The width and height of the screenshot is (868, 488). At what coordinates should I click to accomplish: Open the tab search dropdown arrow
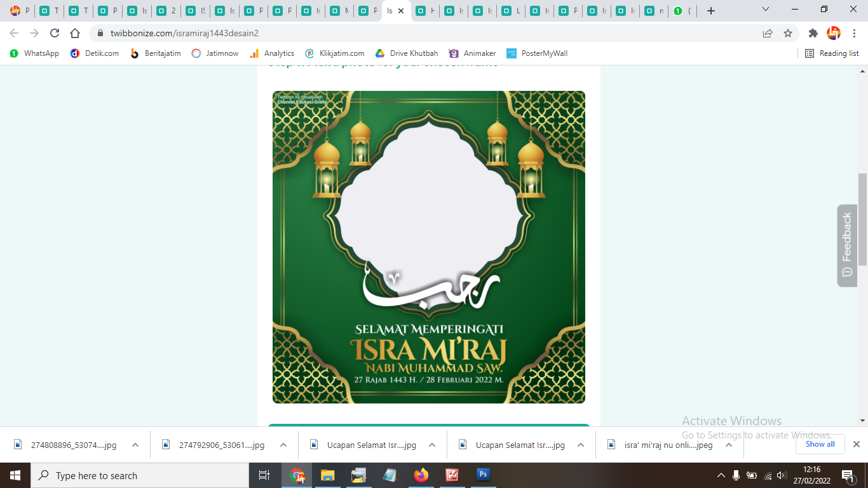pyautogui.click(x=766, y=10)
